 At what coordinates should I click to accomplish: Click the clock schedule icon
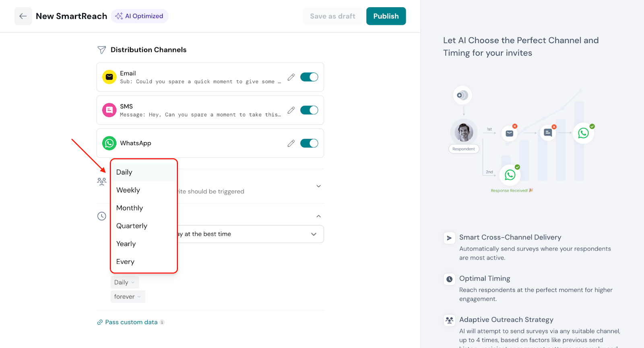coord(102,216)
